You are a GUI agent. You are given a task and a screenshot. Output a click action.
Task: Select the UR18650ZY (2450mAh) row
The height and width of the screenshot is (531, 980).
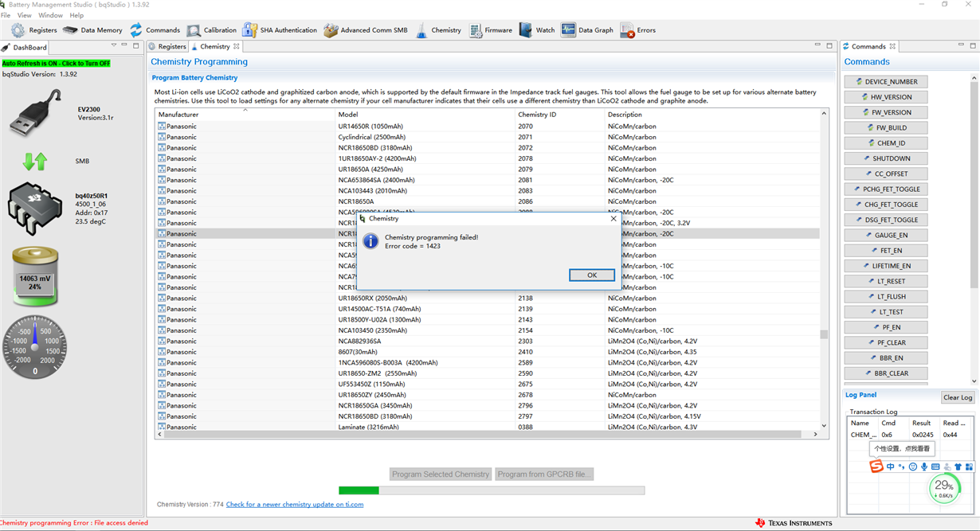pyautogui.click(x=487, y=395)
